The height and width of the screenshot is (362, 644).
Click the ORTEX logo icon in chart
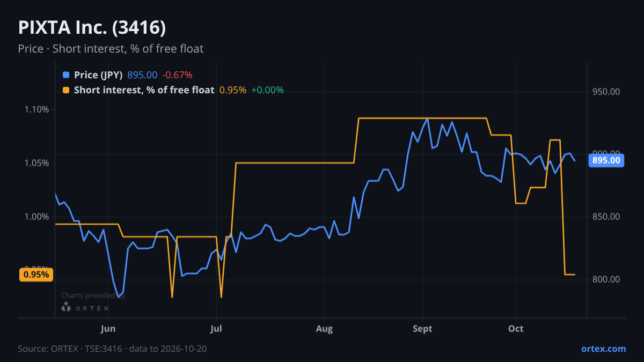pyautogui.click(x=66, y=307)
